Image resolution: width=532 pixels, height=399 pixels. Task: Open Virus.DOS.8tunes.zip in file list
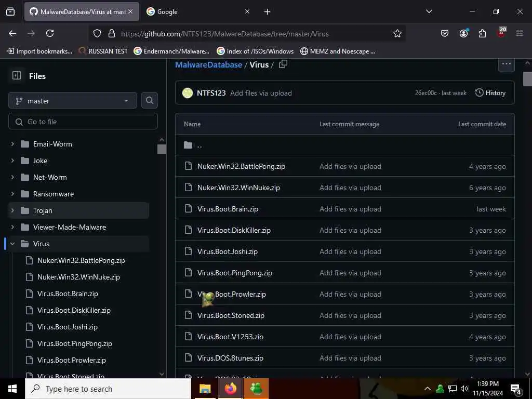pos(230,358)
